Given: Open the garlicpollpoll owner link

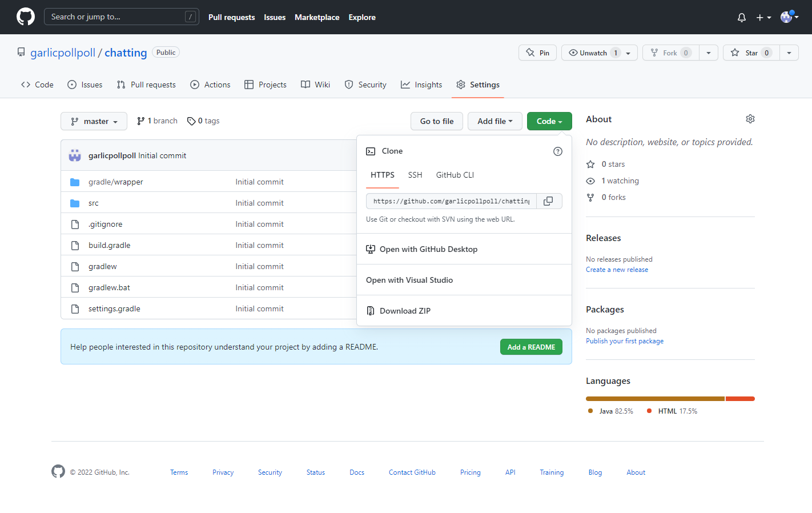Looking at the screenshot, I should [x=63, y=53].
